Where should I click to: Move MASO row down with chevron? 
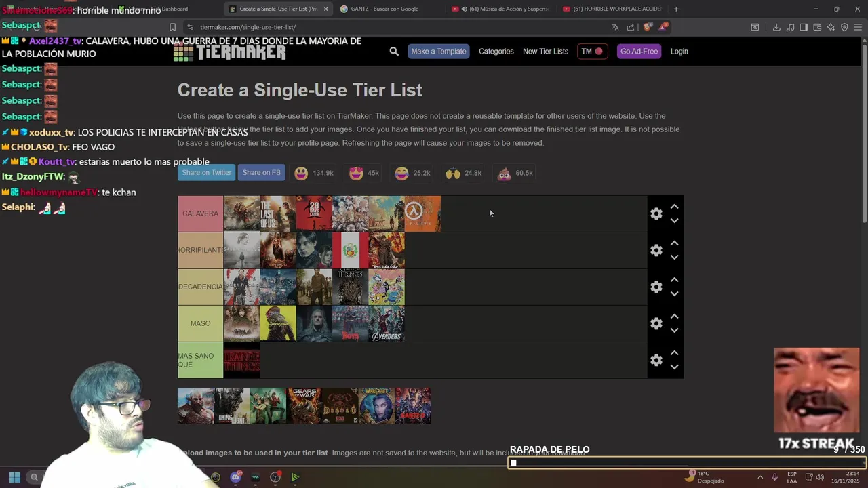click(674, 331)
